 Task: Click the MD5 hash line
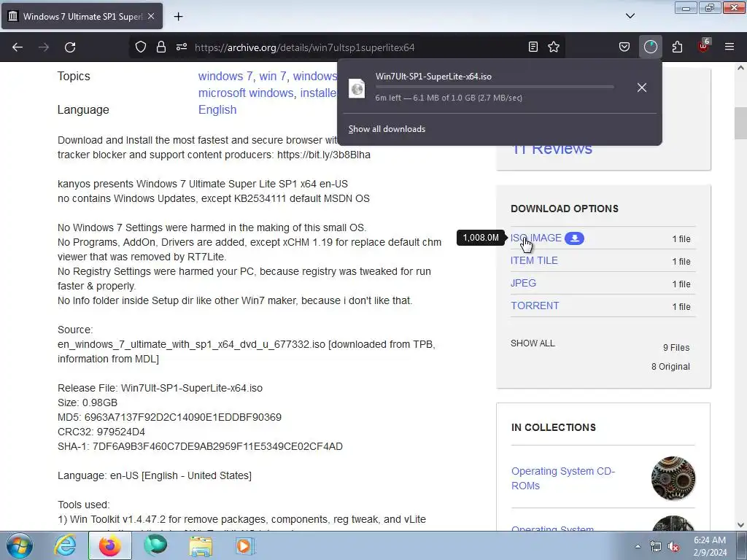click(169, 417)
